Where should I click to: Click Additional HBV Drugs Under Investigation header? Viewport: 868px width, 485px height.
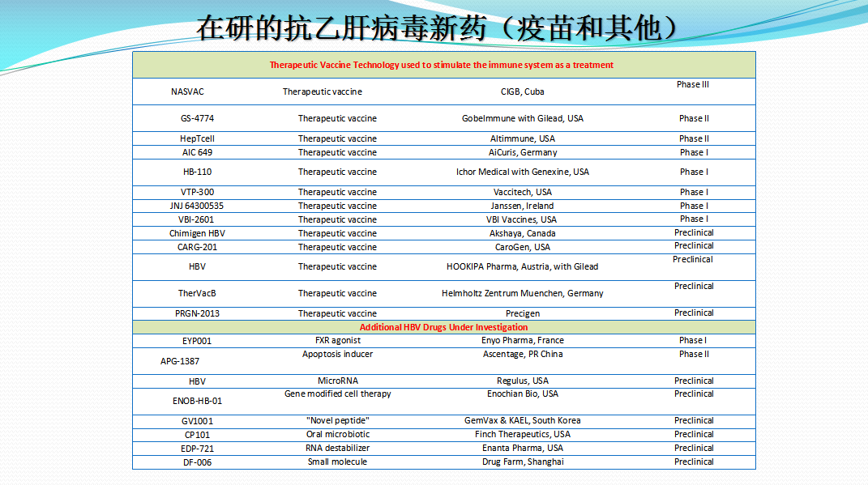[443, 327]
